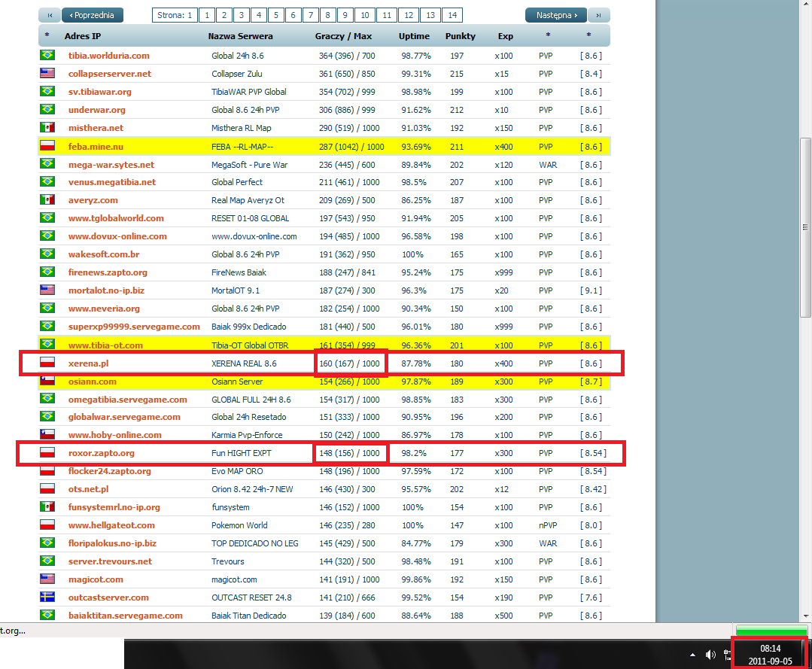The image size is (812, 669).
Task: Open the globalwar.servegame.com link
Action: pos(124,417)
